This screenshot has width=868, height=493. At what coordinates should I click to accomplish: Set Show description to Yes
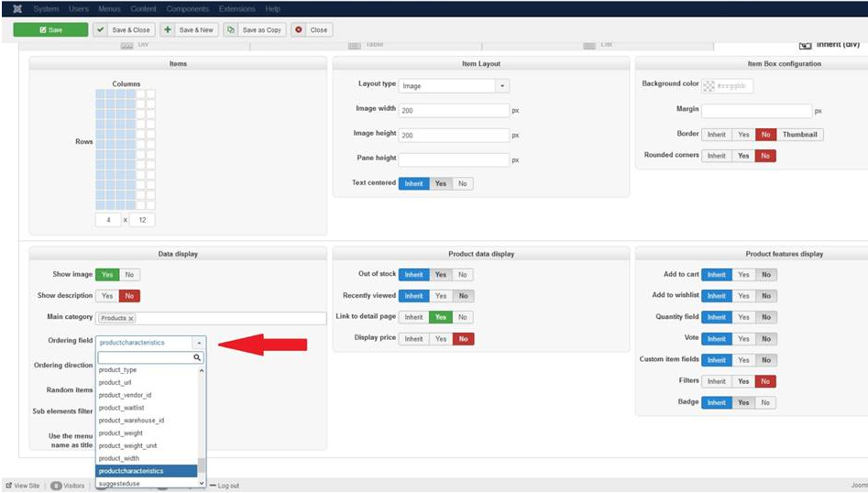[x=107, y=296]
